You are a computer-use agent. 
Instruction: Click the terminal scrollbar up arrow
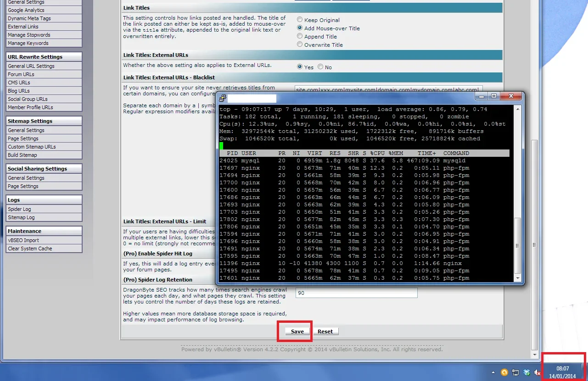(x=518, y=110)
